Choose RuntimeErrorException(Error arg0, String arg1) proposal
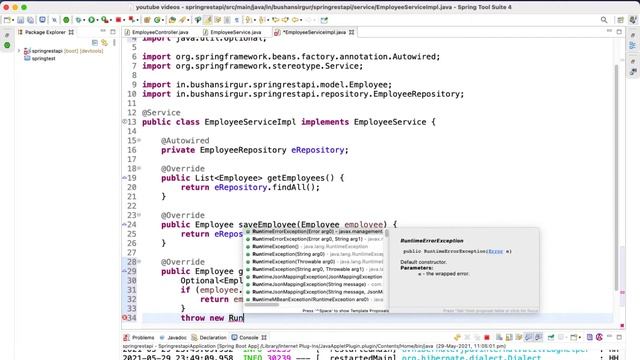Screen dimensions: 640x360 pos(314,239)
